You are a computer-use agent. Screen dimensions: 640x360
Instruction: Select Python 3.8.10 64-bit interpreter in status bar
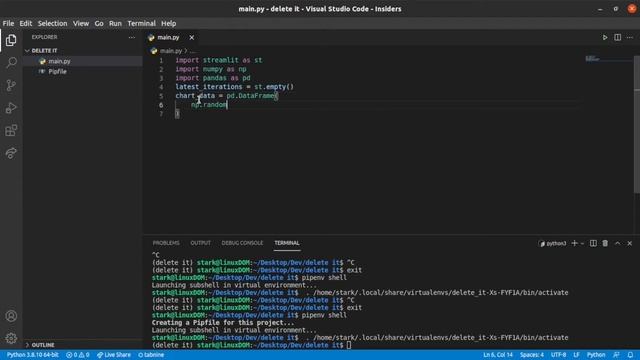pyautogui.click(x=33, y=355)
